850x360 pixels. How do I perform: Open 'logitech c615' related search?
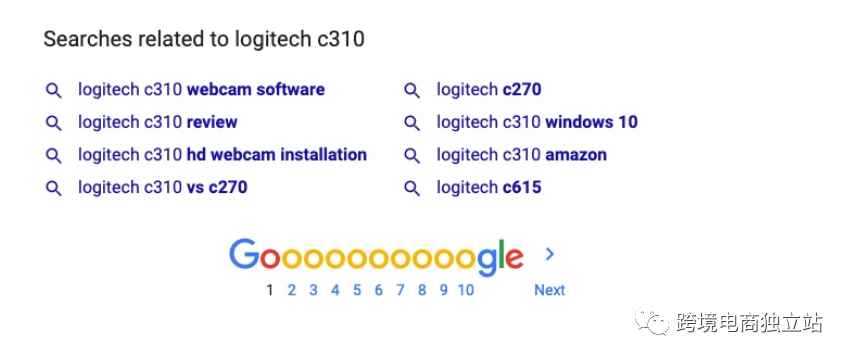point(489,187)
